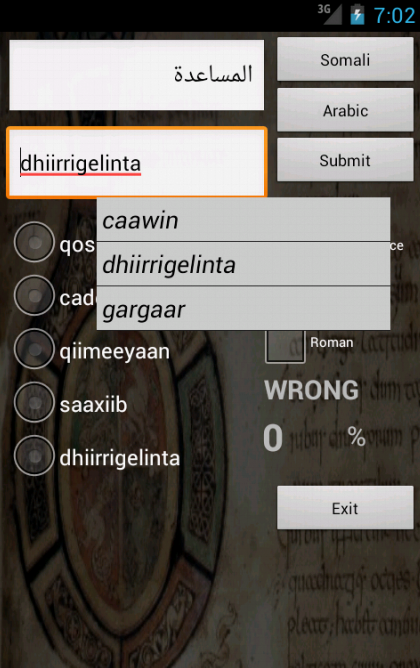
Task: Select the first radio button starting with qos
Action: (x=35, y=242)
